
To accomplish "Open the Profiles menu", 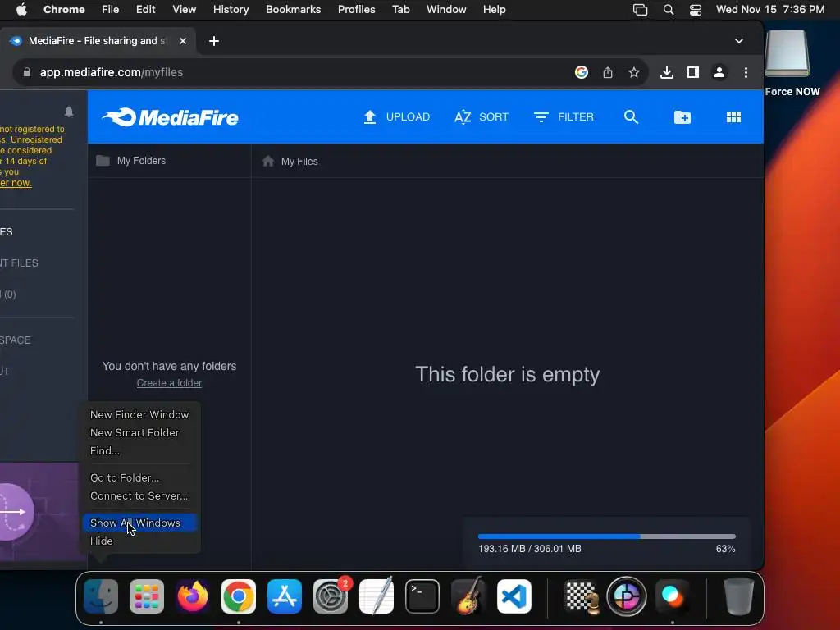I will coord(356,10).
